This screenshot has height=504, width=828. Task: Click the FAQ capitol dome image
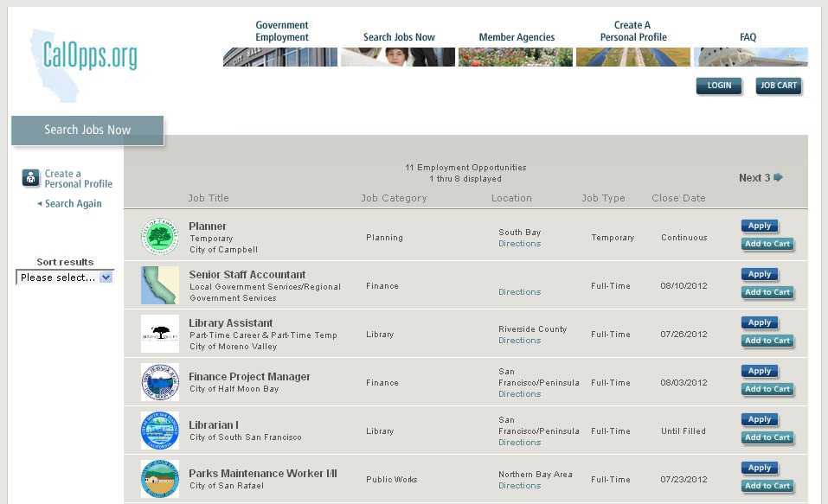[751, 57]
